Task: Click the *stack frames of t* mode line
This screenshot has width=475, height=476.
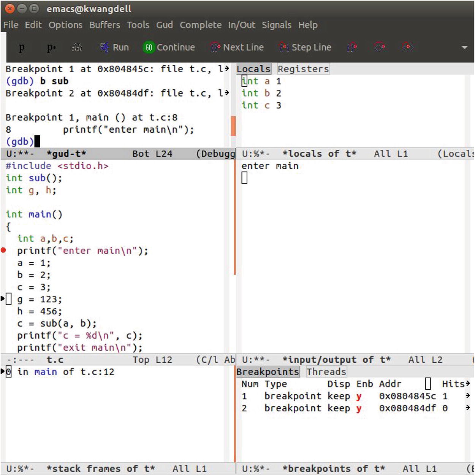Action: pyautogui.click(x=118, y=469)
